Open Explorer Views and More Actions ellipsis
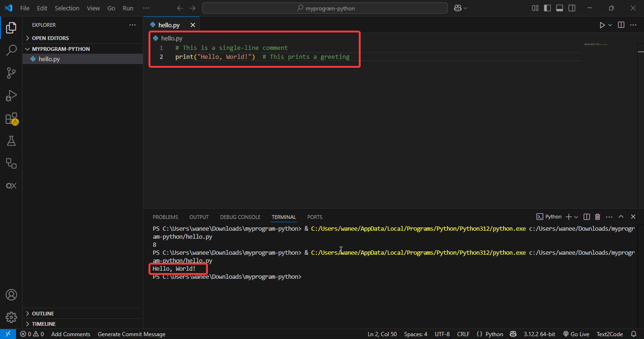The width and height of the screenshot is (644, 339). [x=132, y=25]
